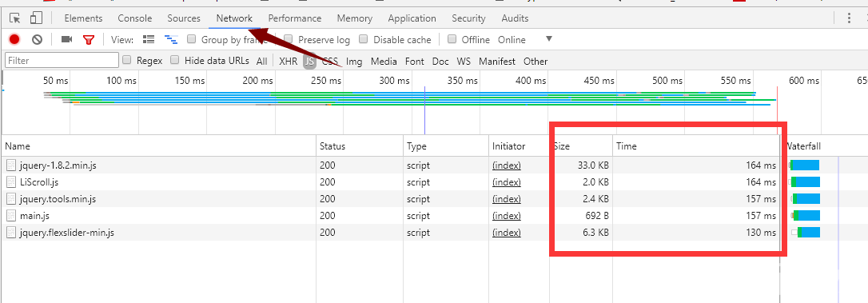The image size is (868, 303).
Task: Check the Disable cache option
Action: [363, 39]
